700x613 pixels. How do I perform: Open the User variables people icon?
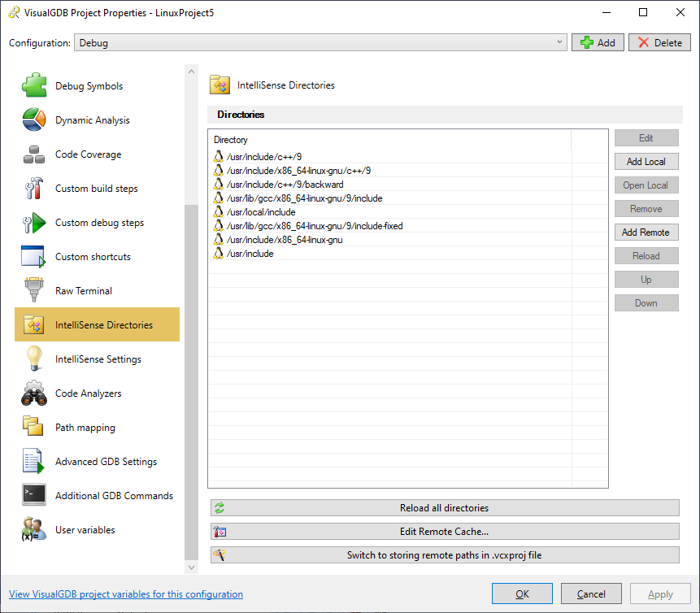pyautogui.click(x=34, y=529)
